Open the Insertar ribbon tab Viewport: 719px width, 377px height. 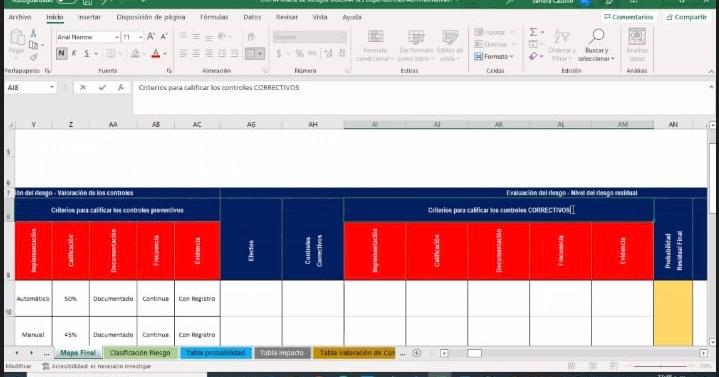pyautogui.click(x=89, y=17)
